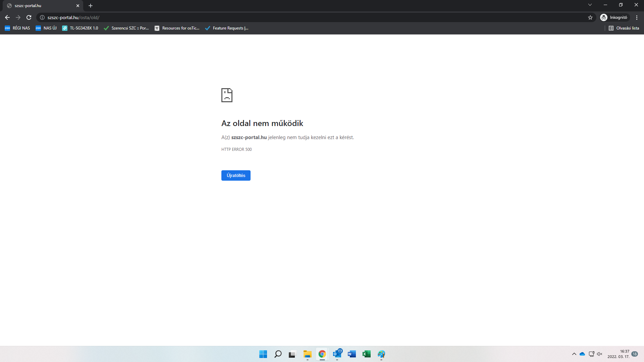
Task: Expand the tab search dropdown arrow
Action: pyautogui.click(x=590, y=5)
